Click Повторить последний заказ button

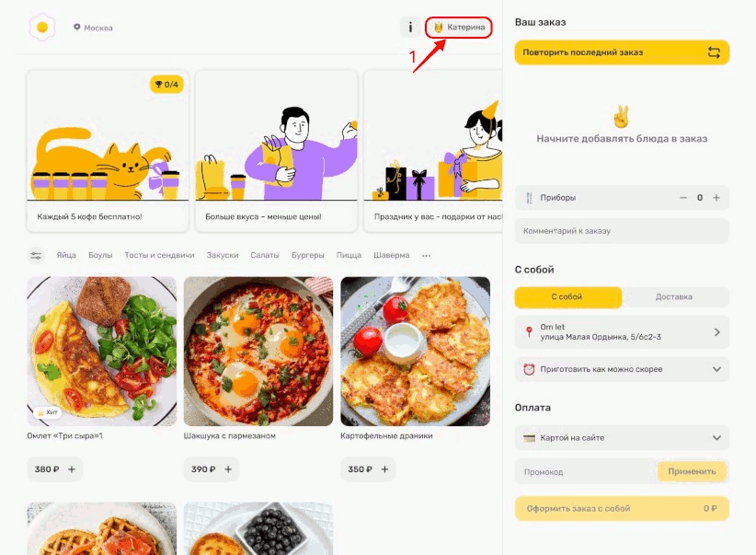[x=622, y=52]
